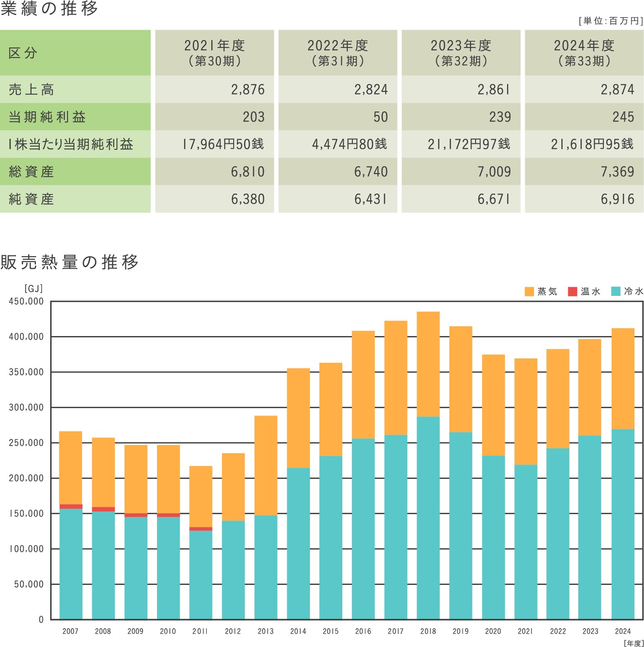Click the 区分 header cell

(23, 53)
